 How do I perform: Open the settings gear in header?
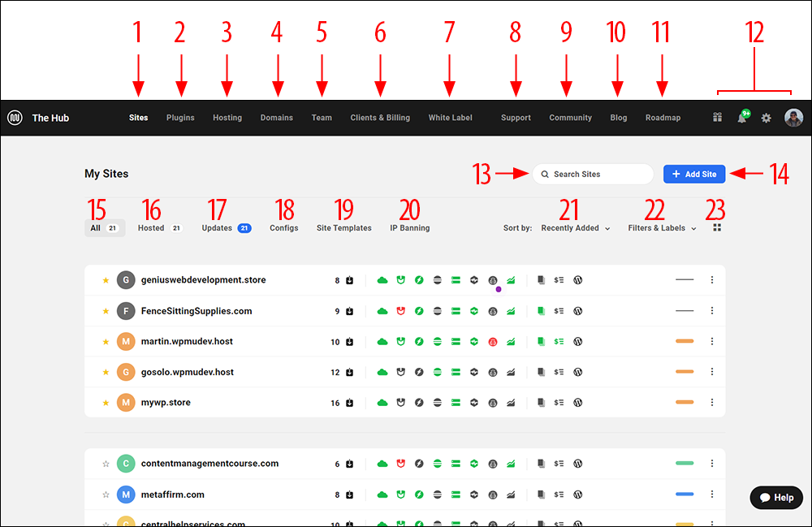(767, 118)
